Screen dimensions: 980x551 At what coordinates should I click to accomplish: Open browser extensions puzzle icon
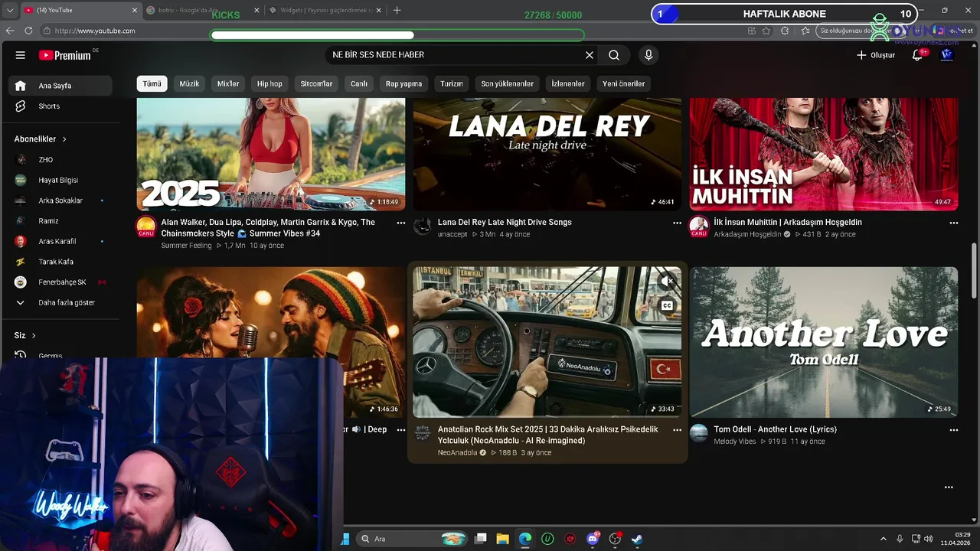pyautogui.click(x=785, y=31)
